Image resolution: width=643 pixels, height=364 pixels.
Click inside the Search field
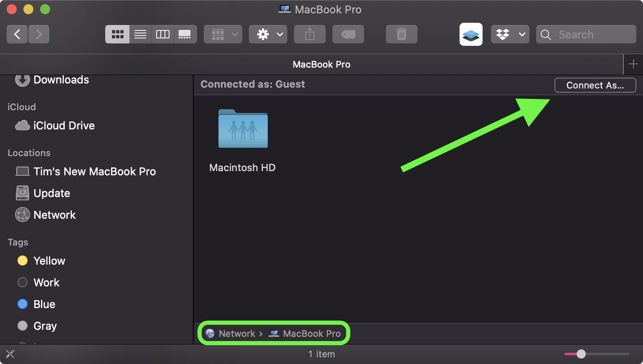click(585, 34)
